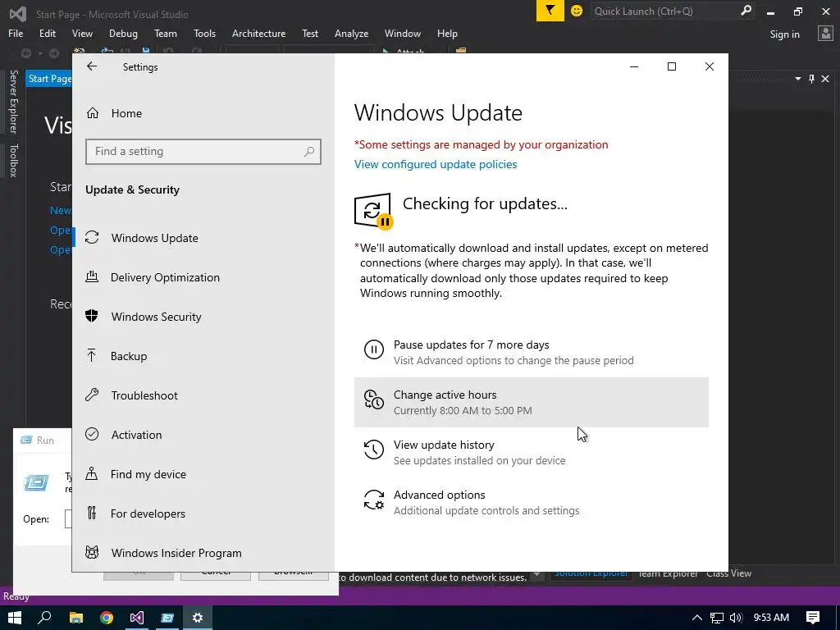Click the Advanced options gear-sync icon
The height and width of the screenshot is (630, 840).
point(374,500)
